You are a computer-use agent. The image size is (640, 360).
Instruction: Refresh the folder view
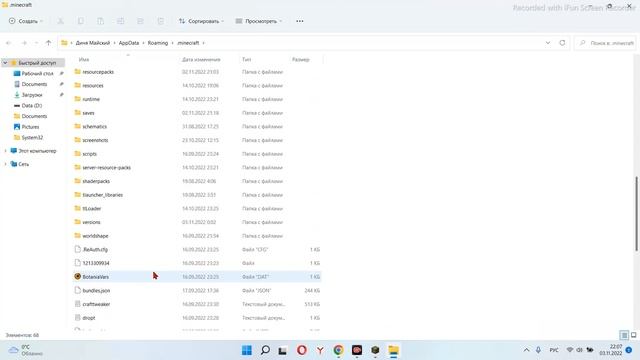pyautogui.click(x=562, y=43)
